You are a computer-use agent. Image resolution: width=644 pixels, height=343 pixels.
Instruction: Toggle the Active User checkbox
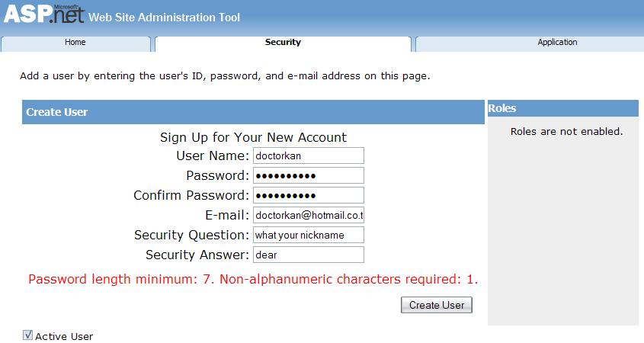pos(27,335)
